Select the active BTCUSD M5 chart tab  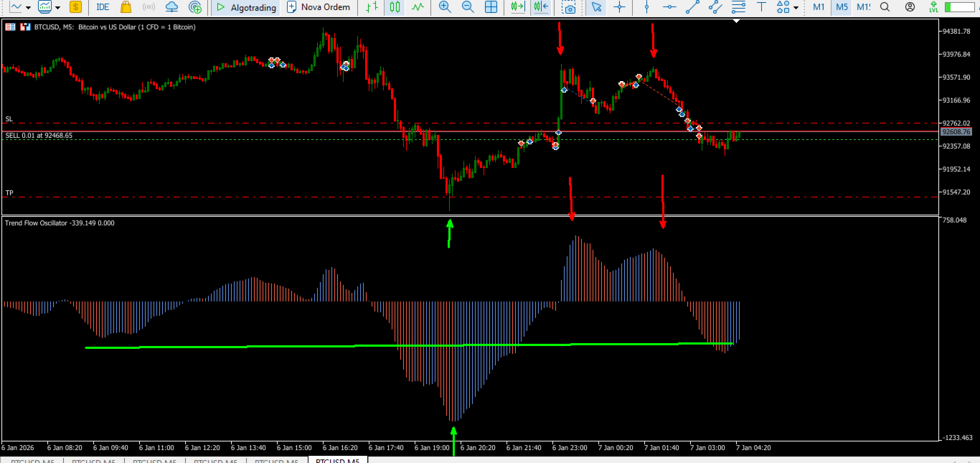[338, 459]
